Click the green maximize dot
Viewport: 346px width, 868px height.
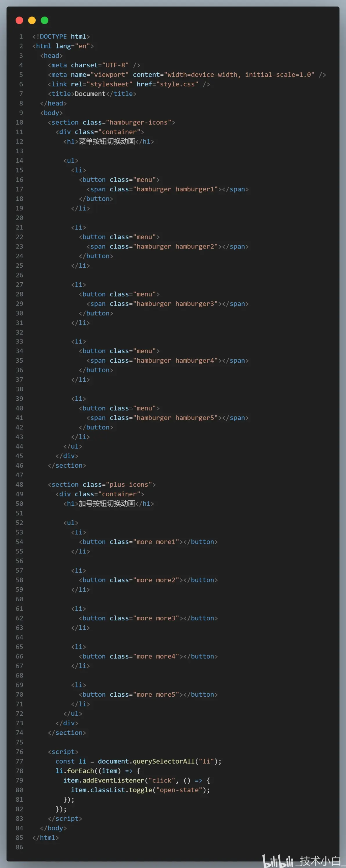pos(44,21)
